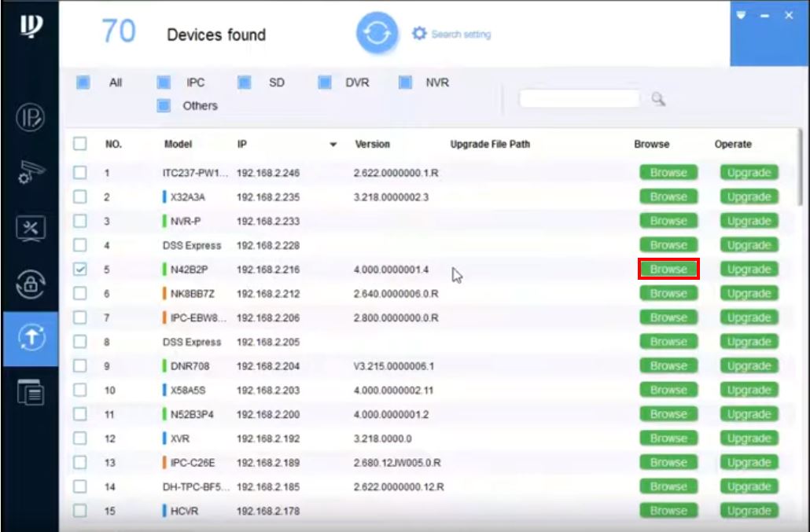Select IP 192.168.2.228 DSS Express cell

tap(268, 245)
